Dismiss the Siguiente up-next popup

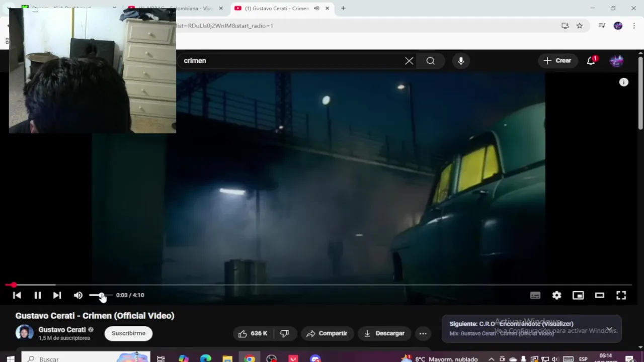[609, 329]
